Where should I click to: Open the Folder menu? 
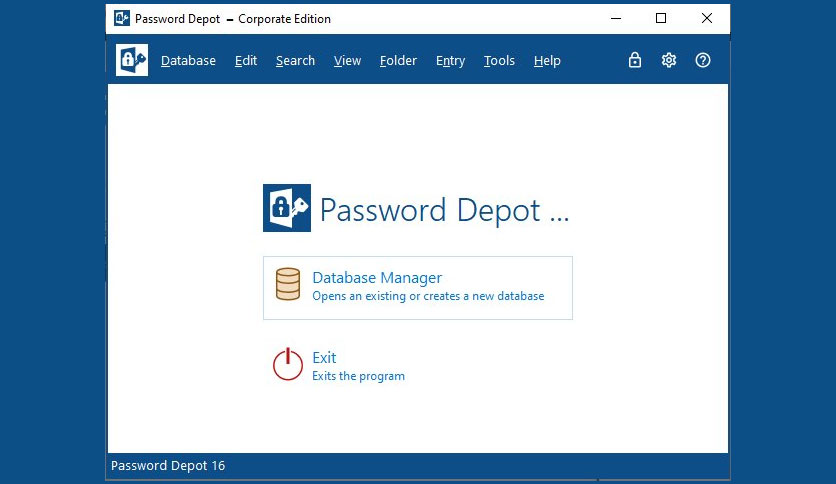[398, 61]
